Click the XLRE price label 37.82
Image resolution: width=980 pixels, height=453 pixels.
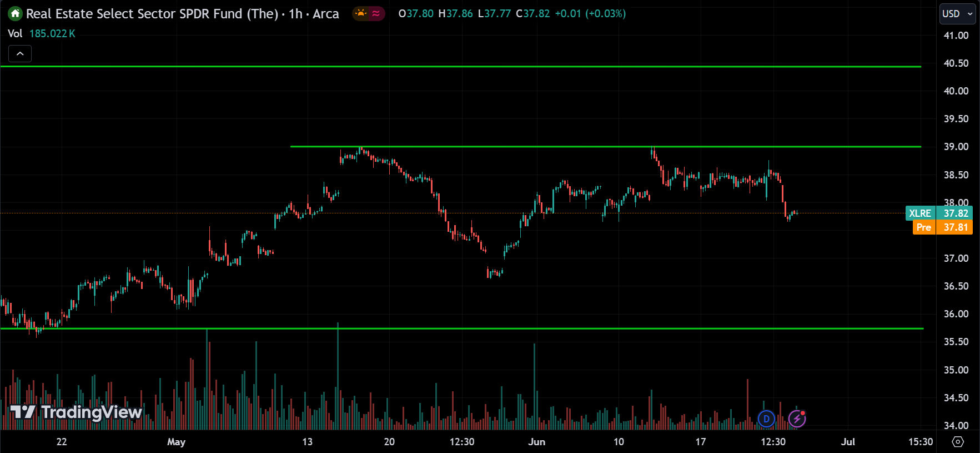[x=939, y=213]
